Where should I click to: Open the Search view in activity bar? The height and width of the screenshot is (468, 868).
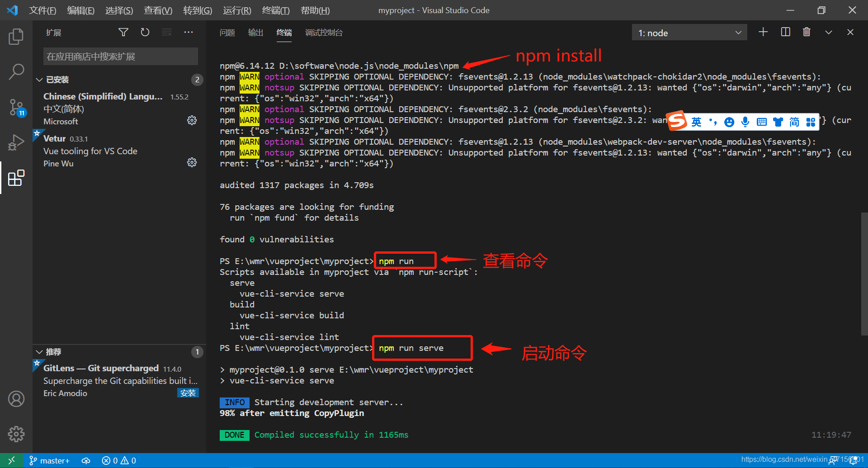pos(16,71)
